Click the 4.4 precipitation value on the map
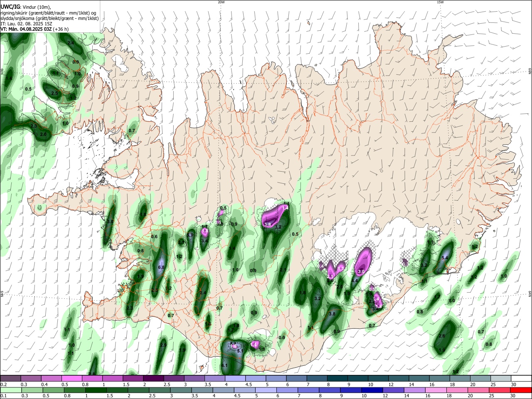This screenshot has height=399, width=532. (355, 281)
